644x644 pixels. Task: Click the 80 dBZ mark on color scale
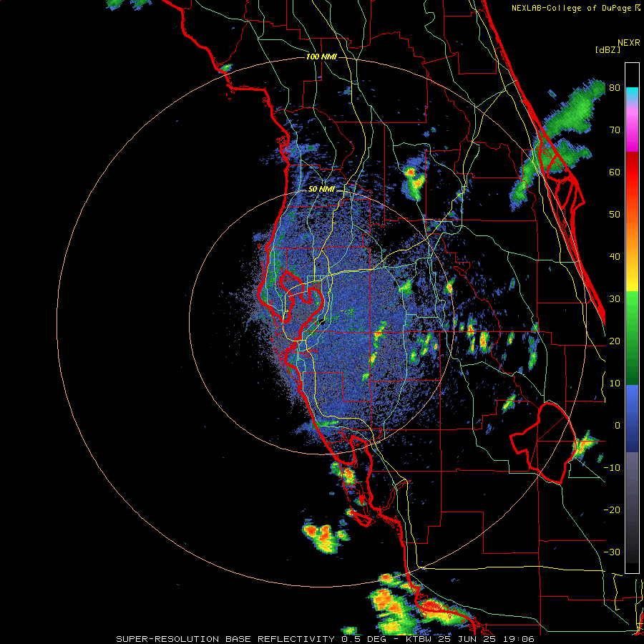pos(615,88)
